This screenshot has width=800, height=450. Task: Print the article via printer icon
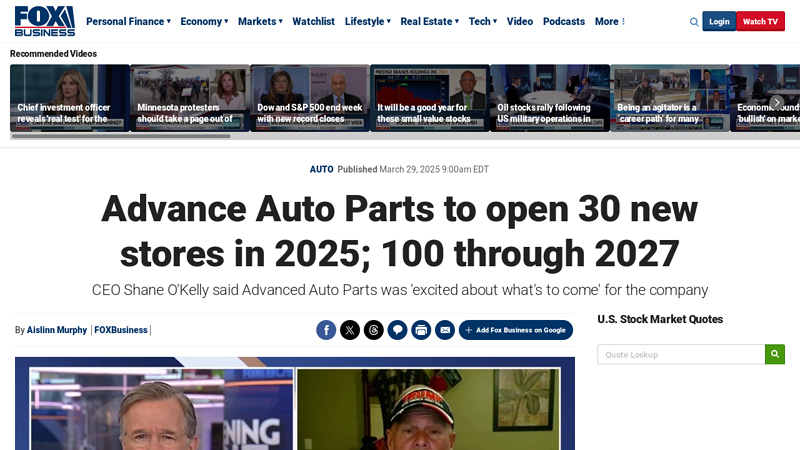click(421, 330)
